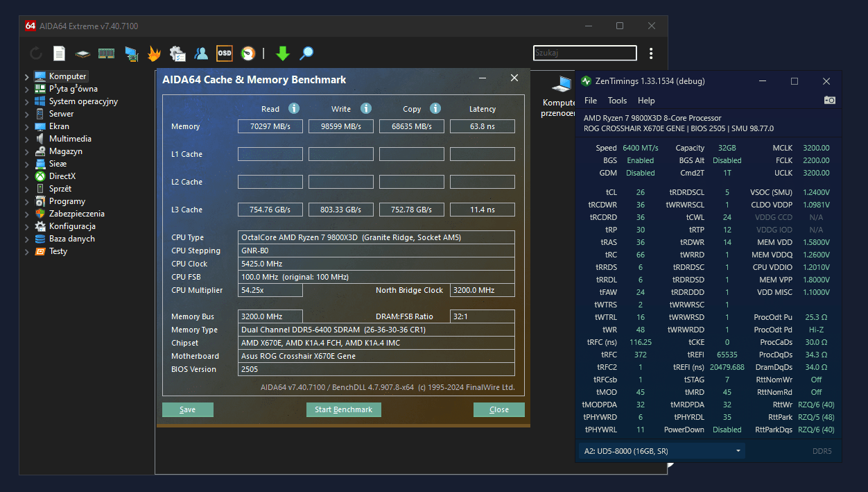Click the DRAM:FSB Ratio value 32:1
Viewport: 868px width, 492px height.
[483, 316]
